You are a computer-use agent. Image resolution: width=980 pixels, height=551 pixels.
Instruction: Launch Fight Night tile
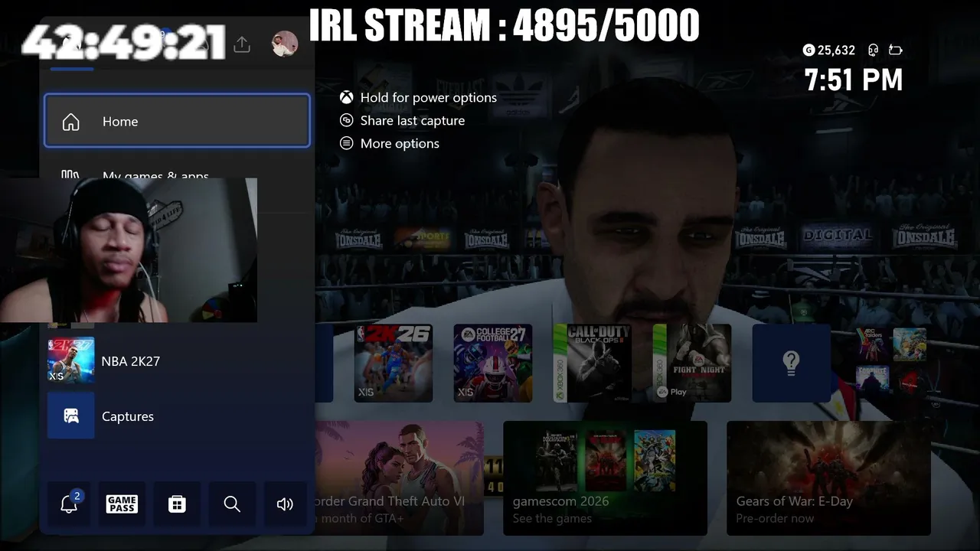[692, 363]
